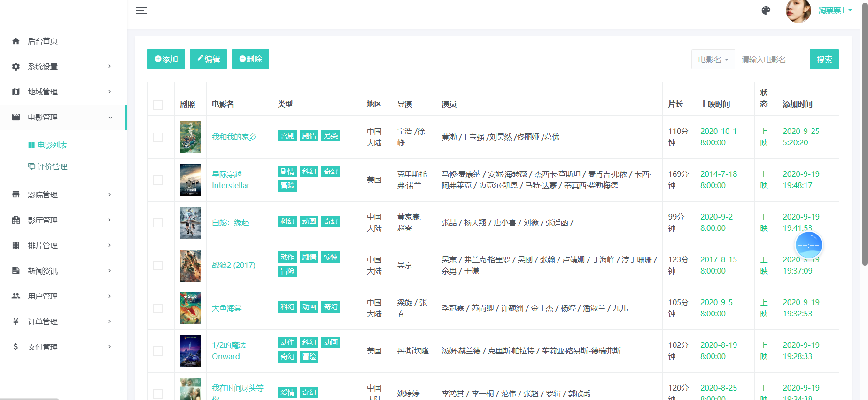
Task: Expand the 影院管理 sidebar chevron
Action: click(110, 195)
